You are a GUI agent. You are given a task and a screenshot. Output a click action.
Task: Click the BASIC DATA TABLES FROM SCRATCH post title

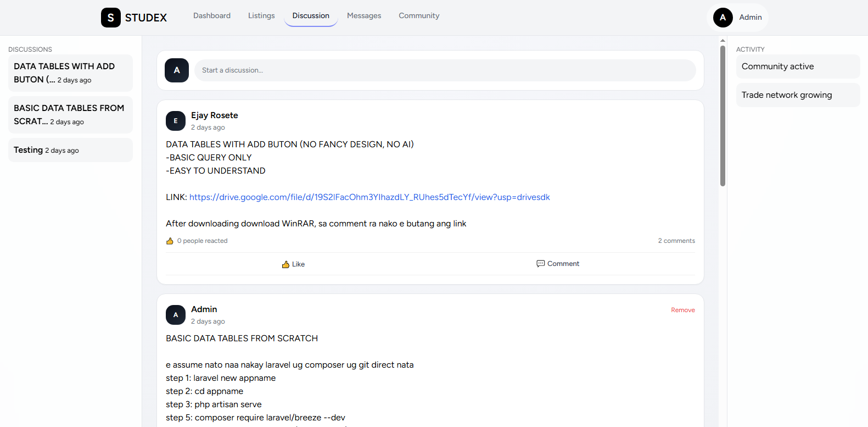(x=242, y=339)
